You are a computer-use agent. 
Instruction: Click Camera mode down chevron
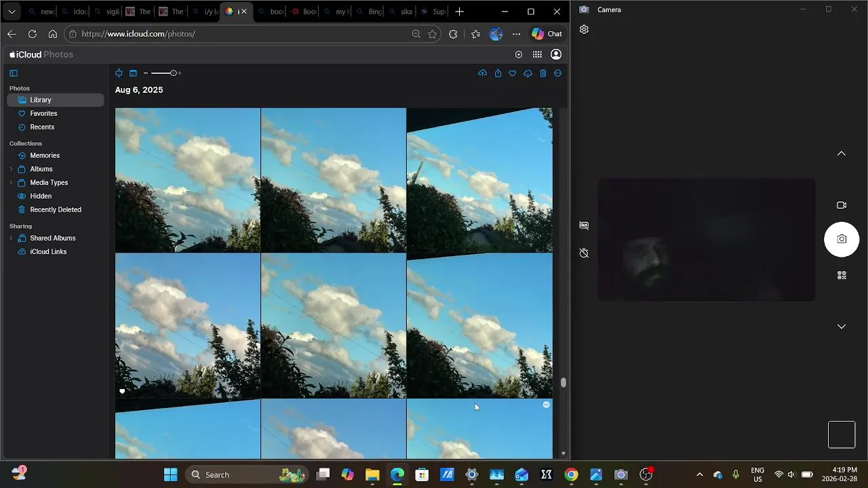coord(842,327)
